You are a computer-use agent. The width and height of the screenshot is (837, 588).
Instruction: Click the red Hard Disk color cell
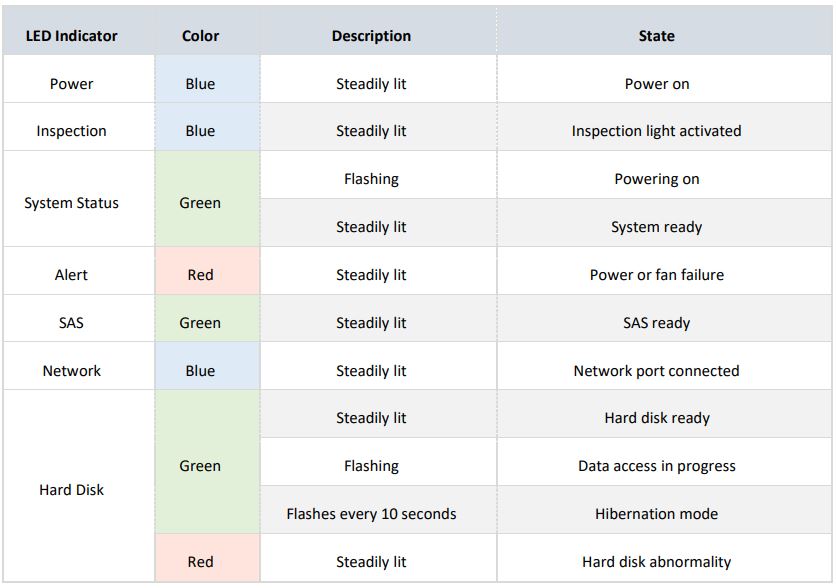click(x=200, y=562)
